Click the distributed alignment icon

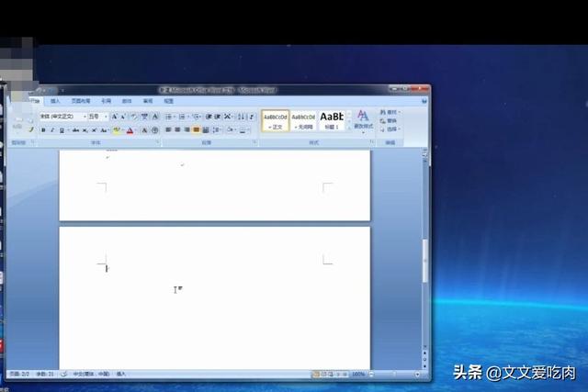[x=206, y=130]
